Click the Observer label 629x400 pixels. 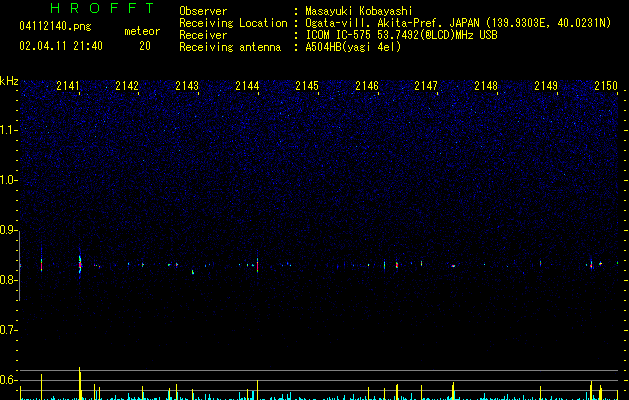[203, 11]
